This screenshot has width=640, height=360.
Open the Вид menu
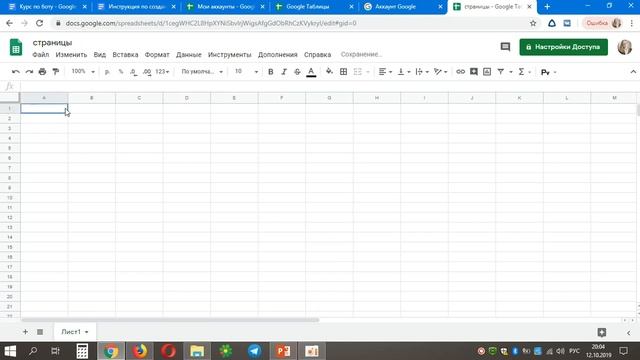100,54
